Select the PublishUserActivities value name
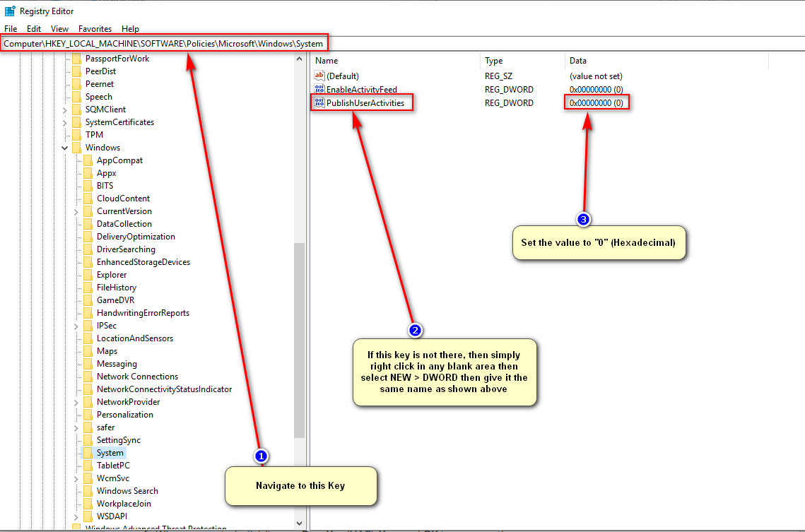The width and height of the screenshot is (805, 532). (365, 103)
